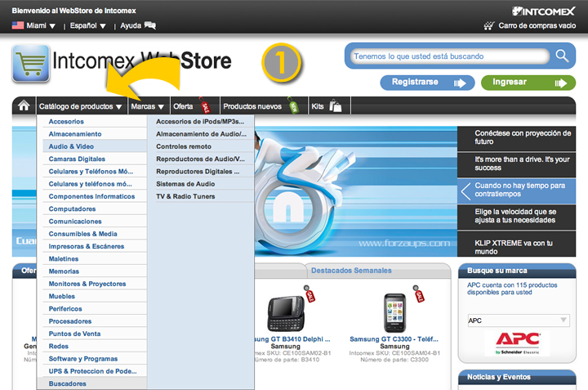
Task: Click the search magnifier icon
Action: 562,56
